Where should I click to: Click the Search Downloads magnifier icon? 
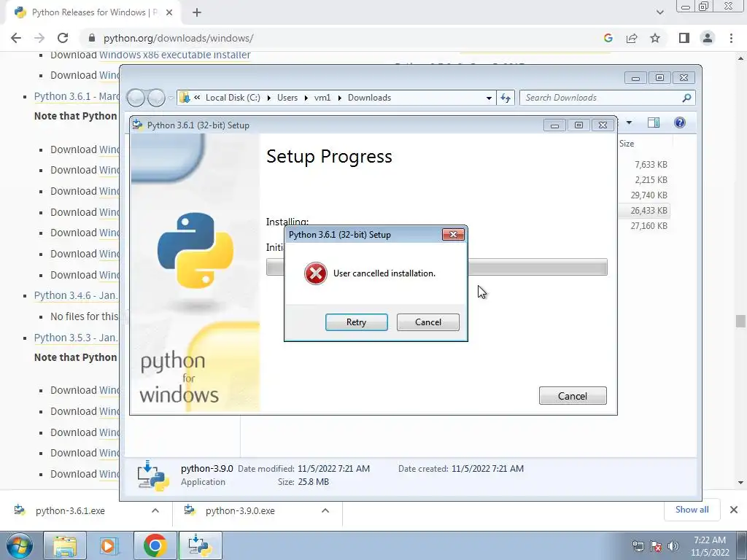coord(686,98)
